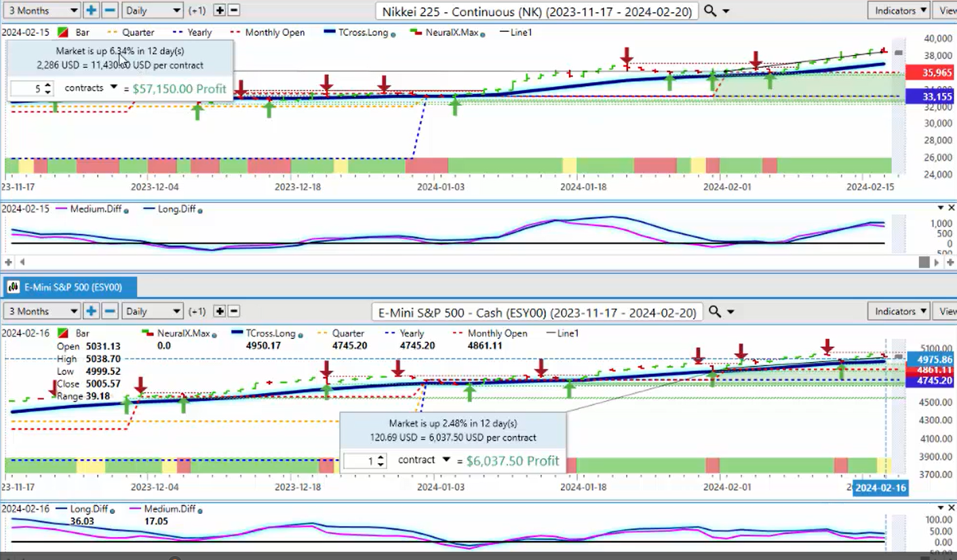Close the Nikkei Medium.Diff indicator pane
The height and width of the screenshot is (560, 957).
951,208
